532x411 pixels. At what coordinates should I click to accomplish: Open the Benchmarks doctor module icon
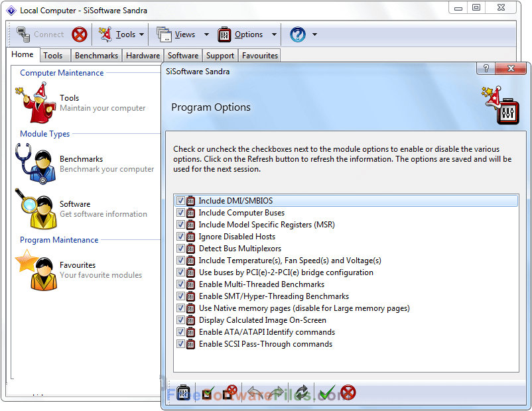(35, 164)
